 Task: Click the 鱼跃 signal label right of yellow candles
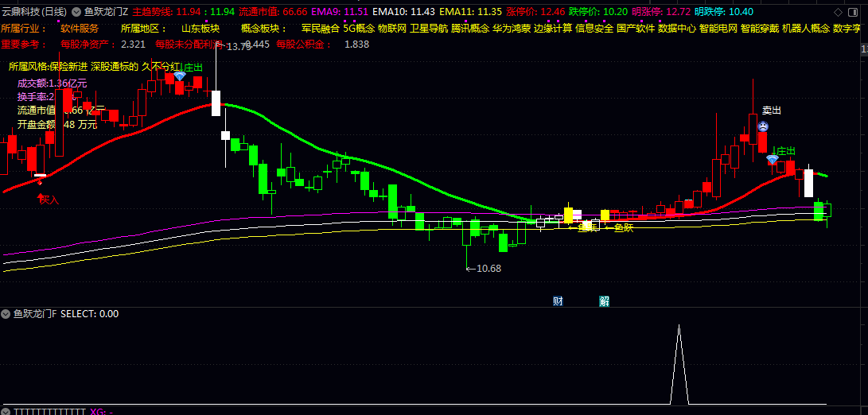(x=623, y=227)
